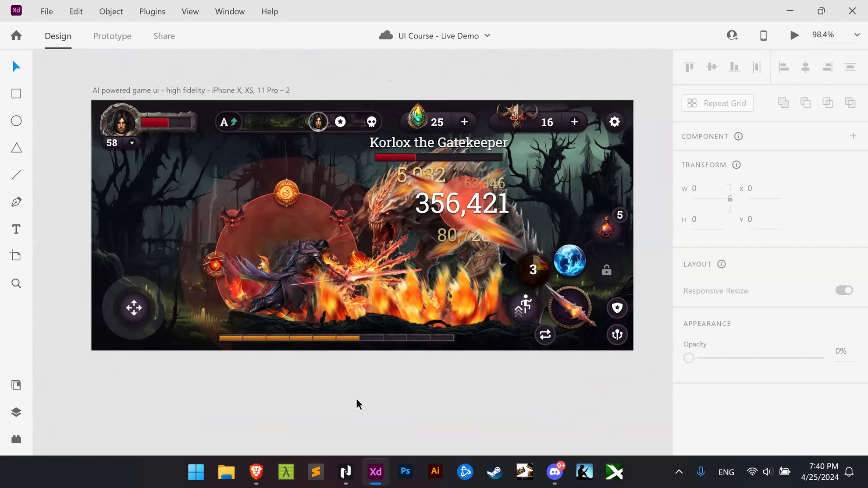Viewport: 868px width, 488px height.
Task: Open the Edit menu
Action: [x=76, y=11]
